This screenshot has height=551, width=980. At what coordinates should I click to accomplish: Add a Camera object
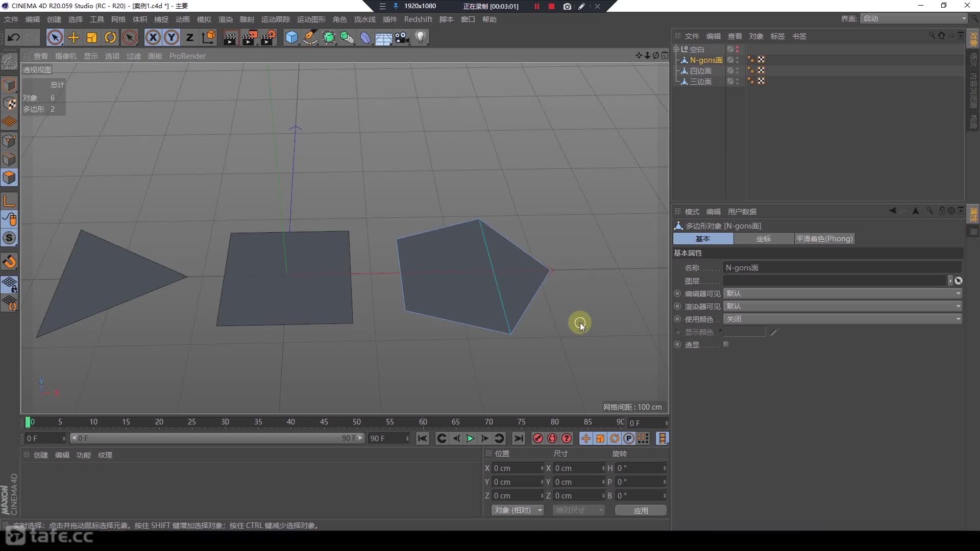402,38
